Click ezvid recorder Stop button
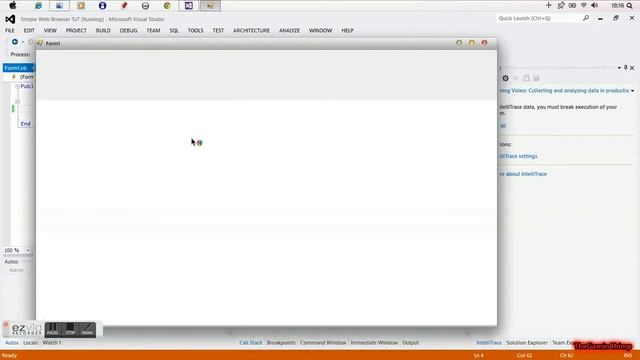The height and width of the screenshot is (360, 640). tap(70, 329)
